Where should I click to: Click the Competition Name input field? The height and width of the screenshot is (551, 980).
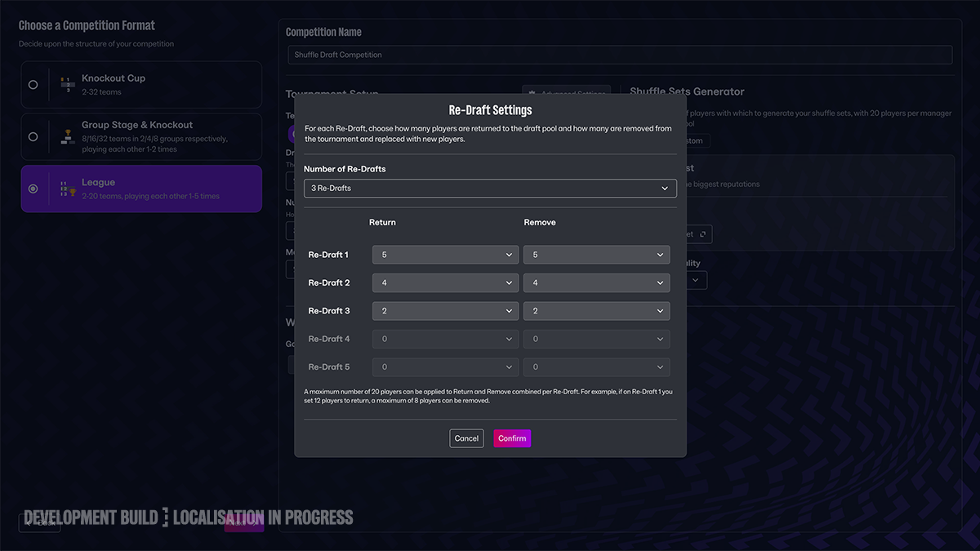coord(620,55)
